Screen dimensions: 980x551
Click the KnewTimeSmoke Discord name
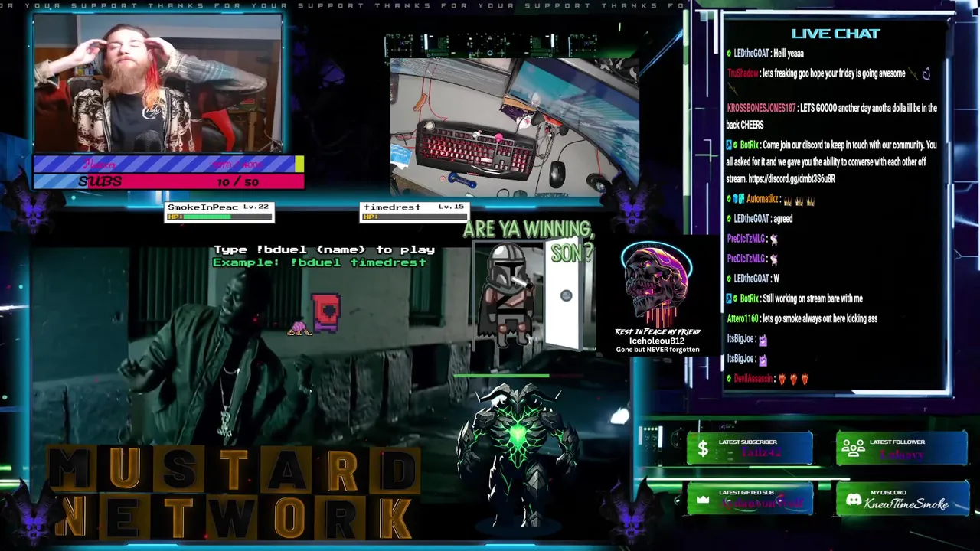[x=906, y=504]
